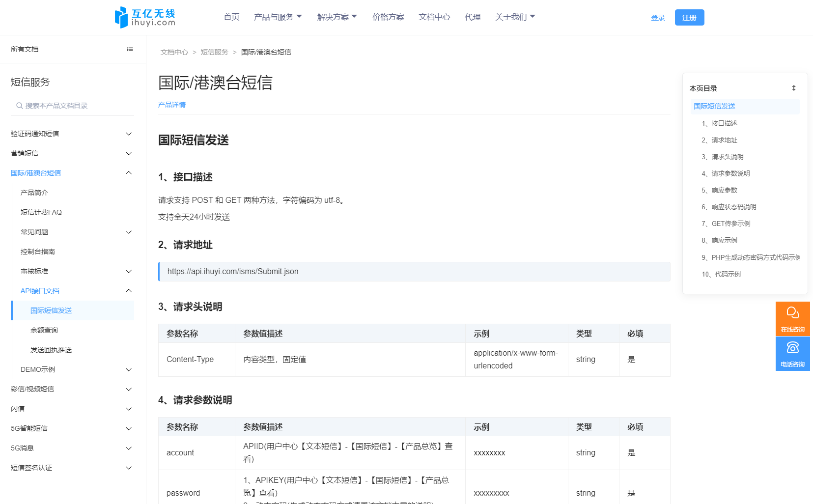Collapse the API接口文档 section
The width and height of the screenshot is (813, 504).
[129, 290]
